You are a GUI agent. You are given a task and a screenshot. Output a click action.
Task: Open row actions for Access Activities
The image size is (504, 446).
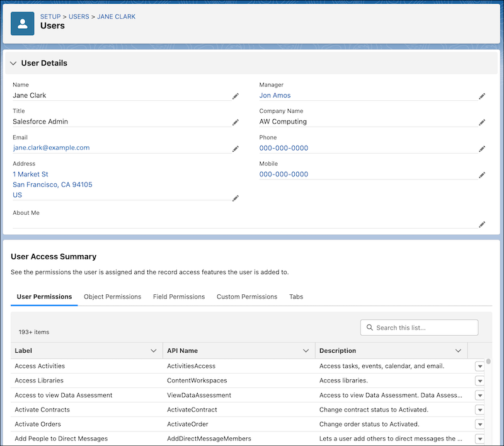point(480,365)
